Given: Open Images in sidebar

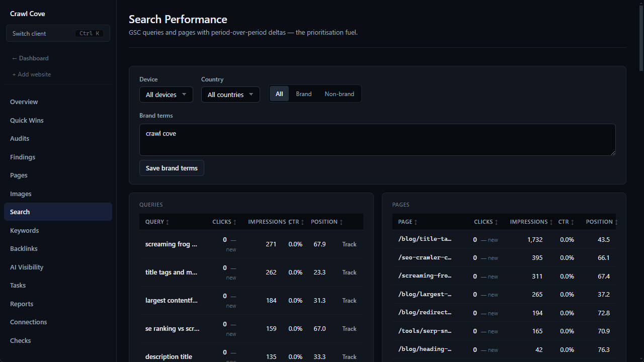Looking at the screenshot, I should [x=58, y=194].
